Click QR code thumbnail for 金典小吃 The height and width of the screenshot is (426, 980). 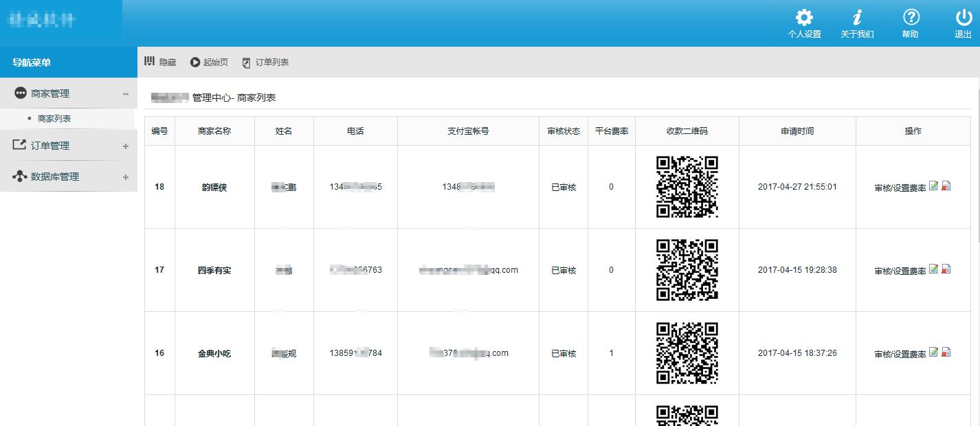(x=687, y=353)
